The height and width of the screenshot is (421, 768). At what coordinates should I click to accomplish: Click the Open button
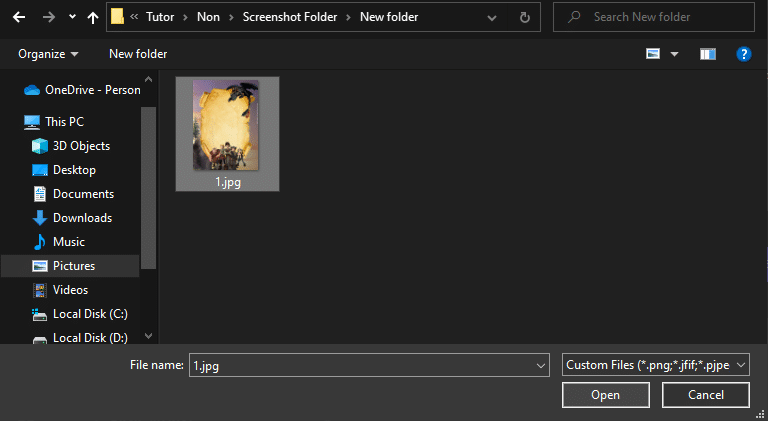coord(606,395)
